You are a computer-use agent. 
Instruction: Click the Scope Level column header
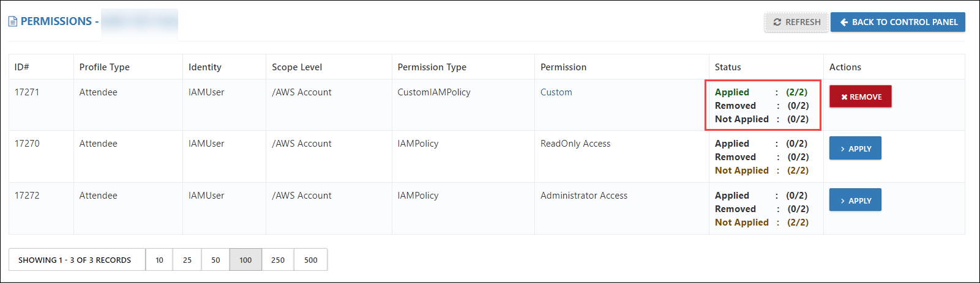coord(297,67)
